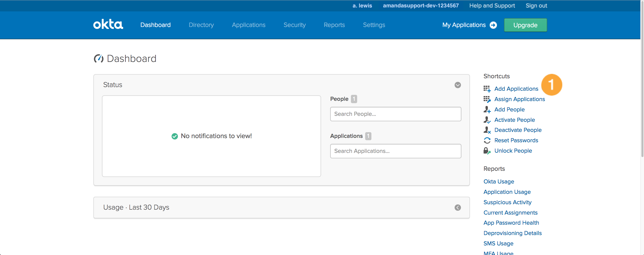
Task: Expand the Usage Last 30 Days panel
Action: click(458, 208)
